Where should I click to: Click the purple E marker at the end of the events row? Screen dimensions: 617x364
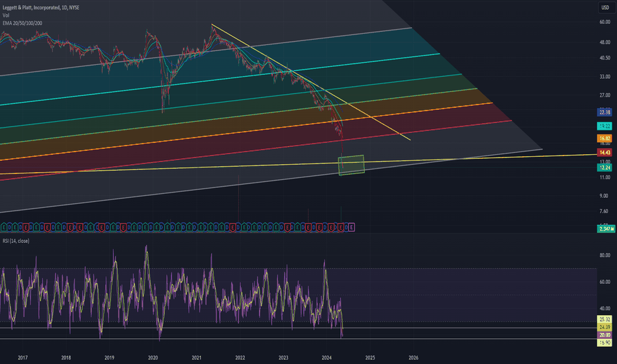(x=352, y=227)
